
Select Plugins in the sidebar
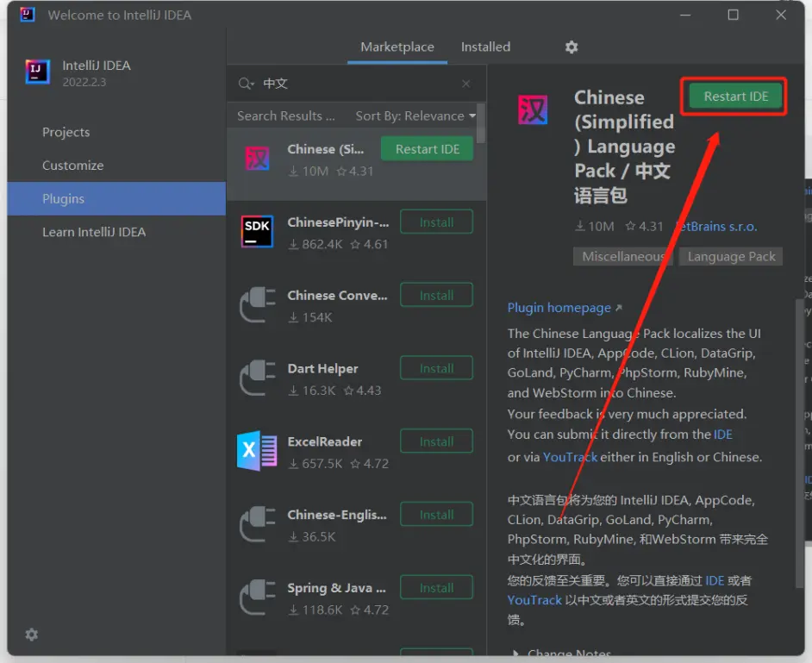point(116,198)
